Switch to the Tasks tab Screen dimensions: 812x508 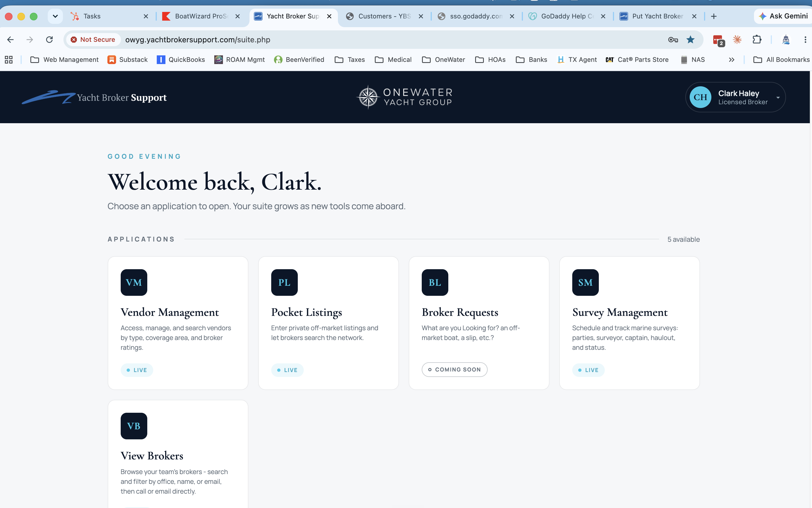point(109,16)
